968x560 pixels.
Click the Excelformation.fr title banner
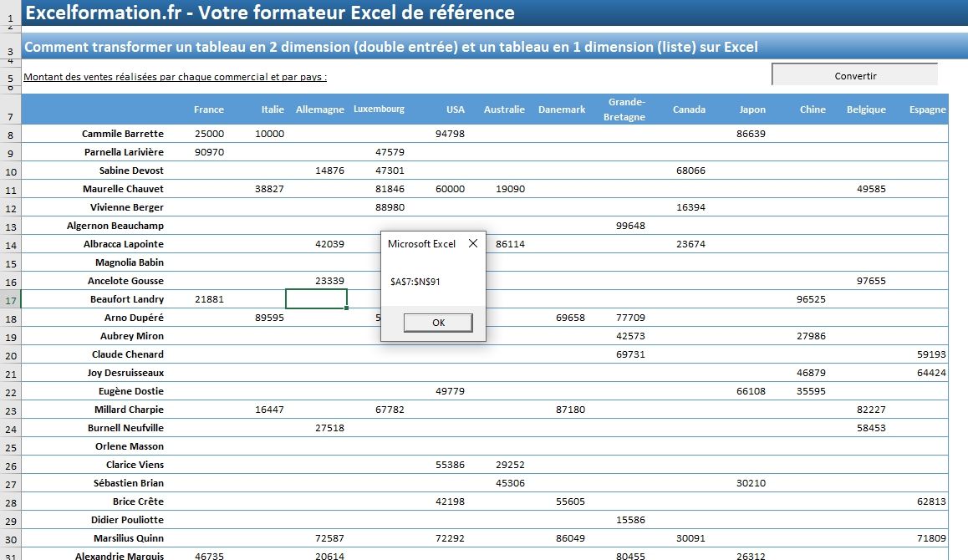point(267,13)
